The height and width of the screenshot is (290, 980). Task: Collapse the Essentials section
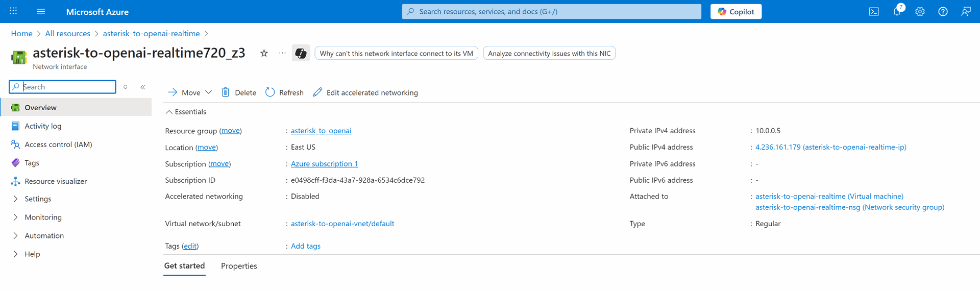169,112
